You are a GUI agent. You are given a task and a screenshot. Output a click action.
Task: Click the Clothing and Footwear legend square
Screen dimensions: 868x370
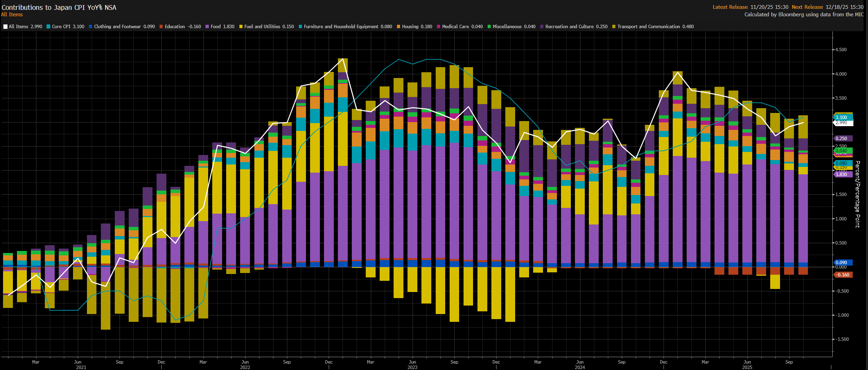(90, 27)
